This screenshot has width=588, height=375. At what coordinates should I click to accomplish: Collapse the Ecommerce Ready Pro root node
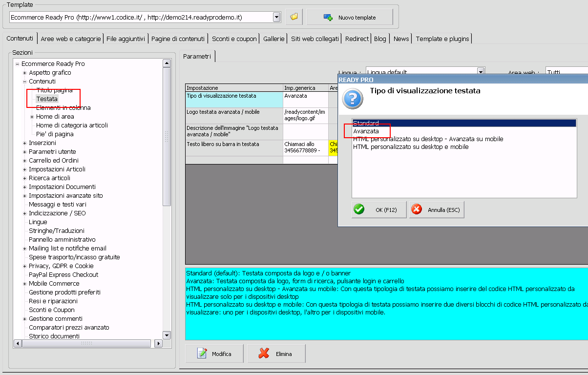[x=17, y=64]
